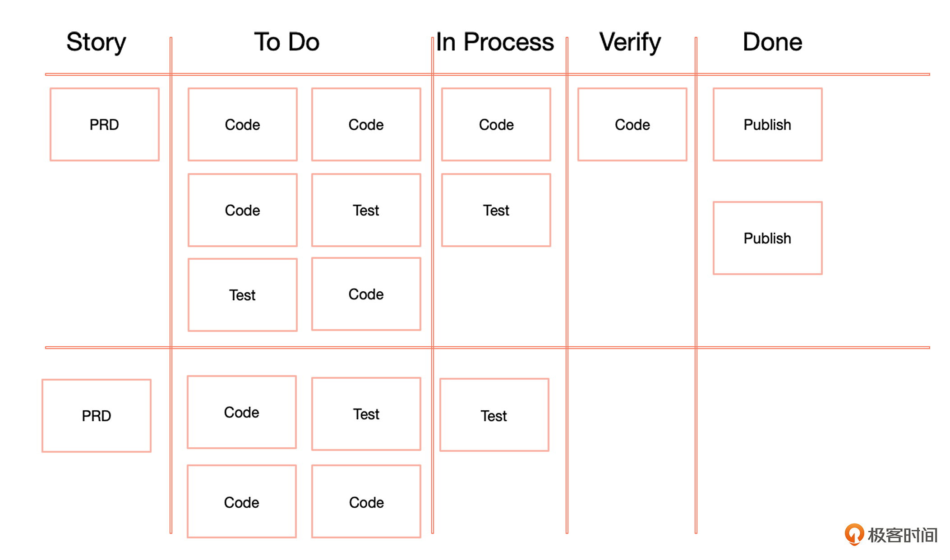Select the Code card in Verify column
The width and height of the screenshot is (950, 560).
click(632, 124)
